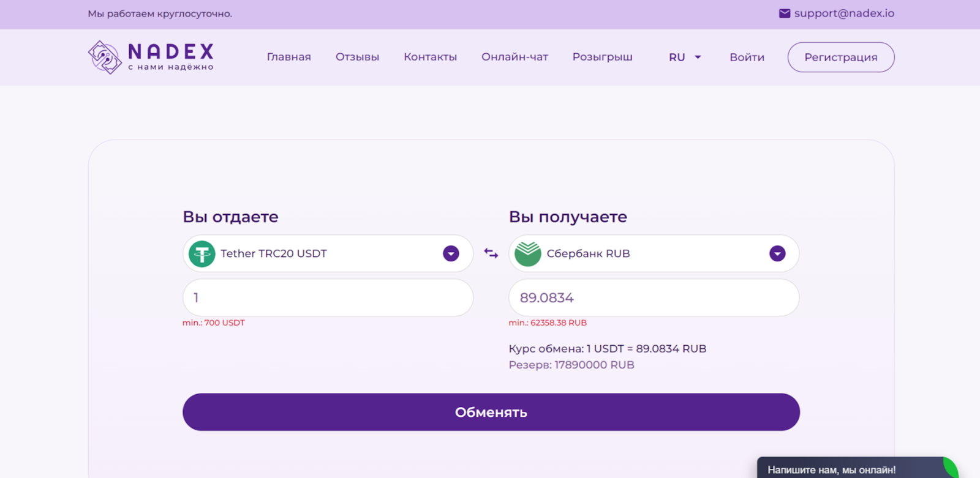The height and width of the screenshot is (478, 980).
Task: Select the 'Сбербанк RUB' currency label
Action: click(588, 253)
